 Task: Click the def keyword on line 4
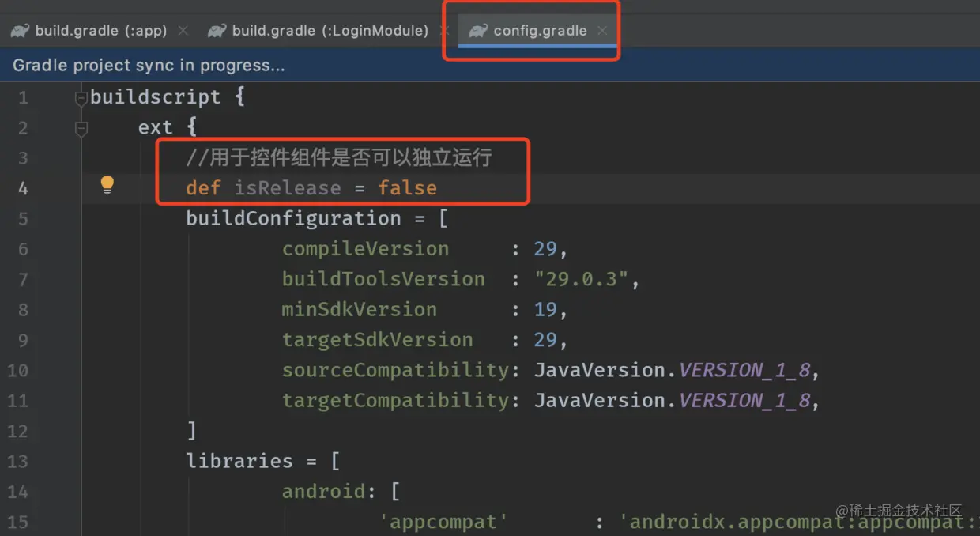204,188
